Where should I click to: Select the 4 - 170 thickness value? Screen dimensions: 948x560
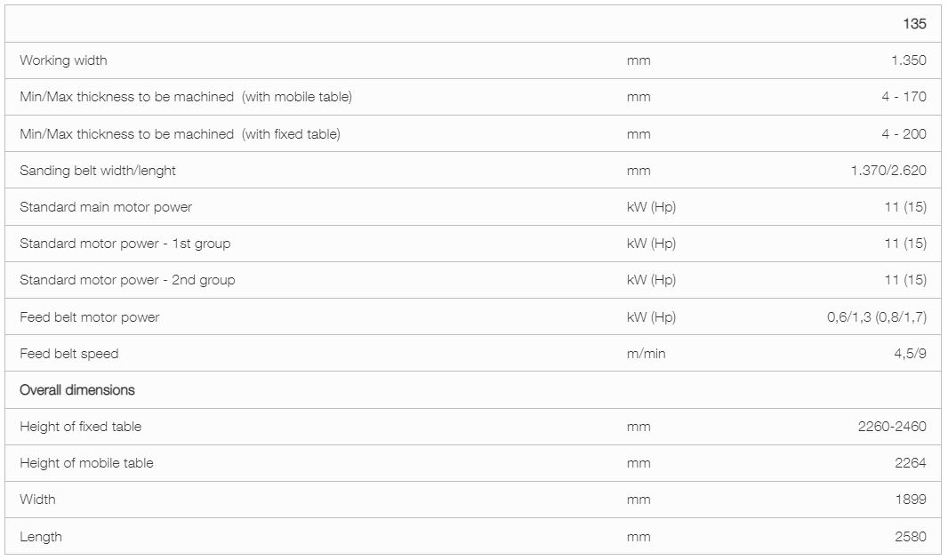click(904, 97)
